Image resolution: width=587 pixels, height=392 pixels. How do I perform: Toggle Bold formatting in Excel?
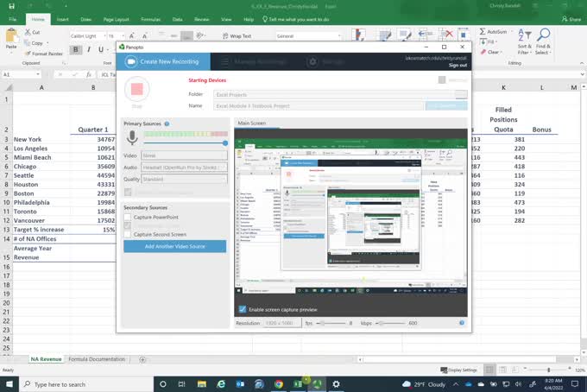(x=76, y=49)
